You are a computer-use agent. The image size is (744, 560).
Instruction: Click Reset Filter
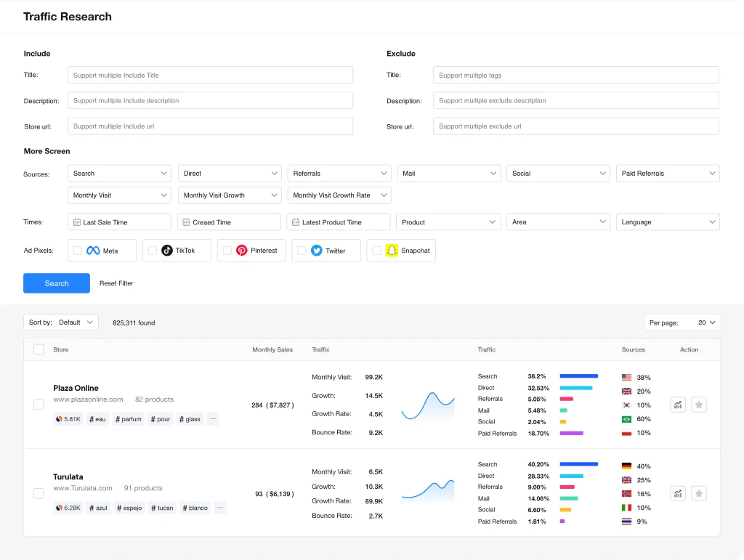click(x=116, y=283)
